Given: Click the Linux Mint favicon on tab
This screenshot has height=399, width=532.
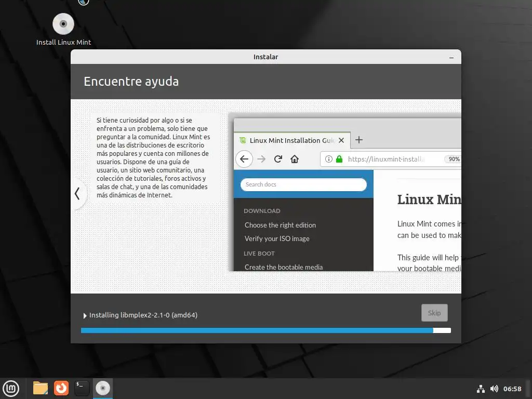Looking at the screenshot, I should tap(243, 140).
